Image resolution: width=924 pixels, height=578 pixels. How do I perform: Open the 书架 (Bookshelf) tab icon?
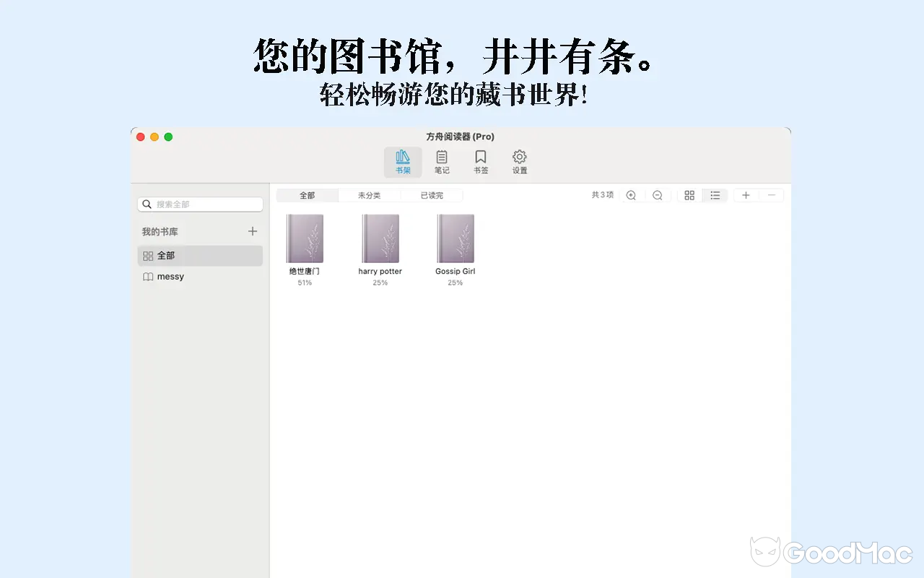[402, 162]
